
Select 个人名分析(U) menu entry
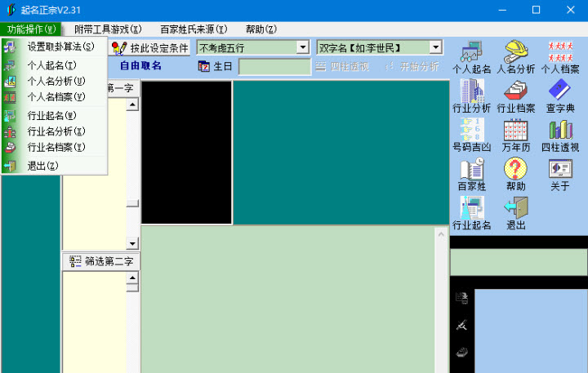(55, 81)
